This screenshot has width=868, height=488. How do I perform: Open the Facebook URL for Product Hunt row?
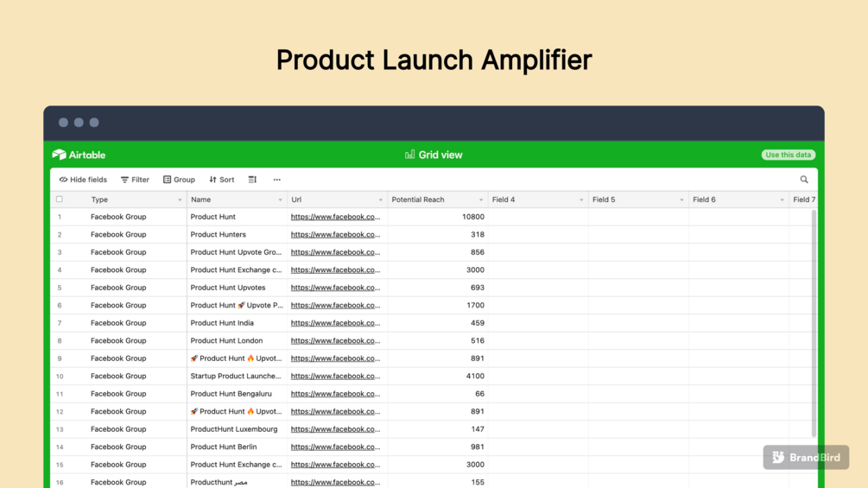335,217
